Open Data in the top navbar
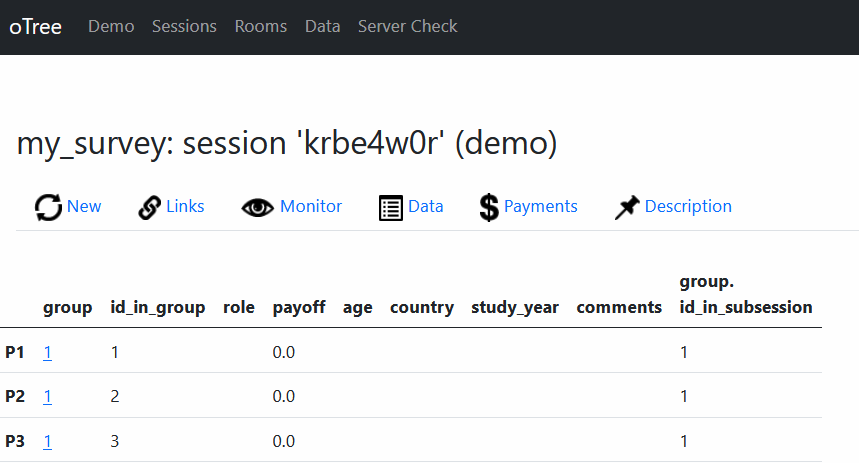Viewport: 859px width, 463px height. [x=322, y=27]
